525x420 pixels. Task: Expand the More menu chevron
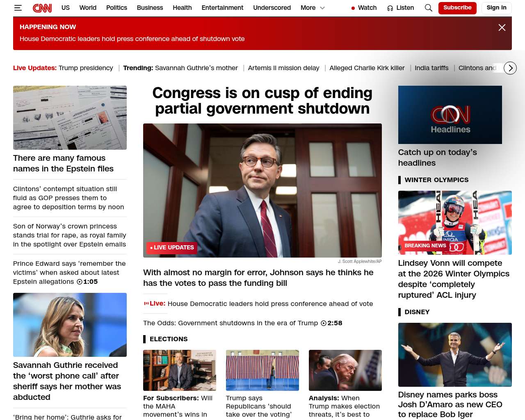click(x=322, y=8)
